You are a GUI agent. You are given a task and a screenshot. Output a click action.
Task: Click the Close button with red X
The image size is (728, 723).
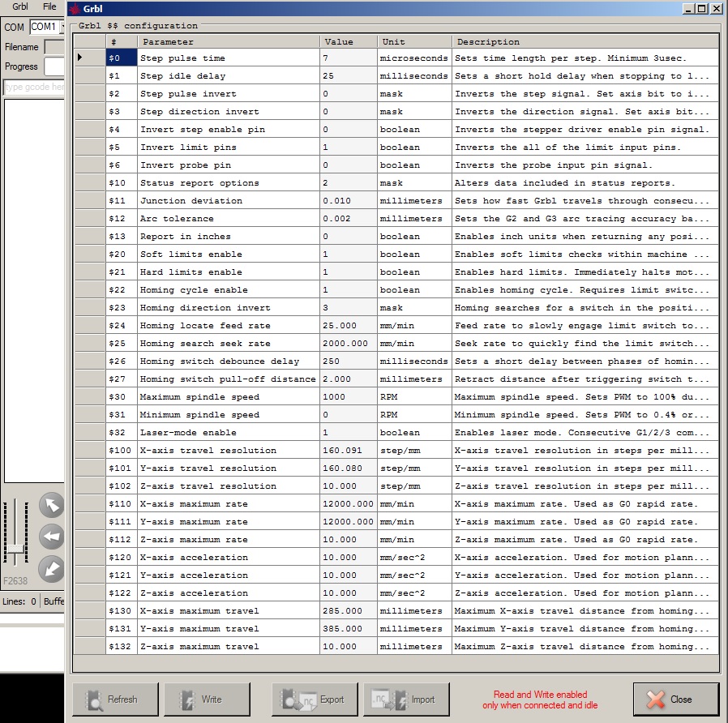pos(676,699)
